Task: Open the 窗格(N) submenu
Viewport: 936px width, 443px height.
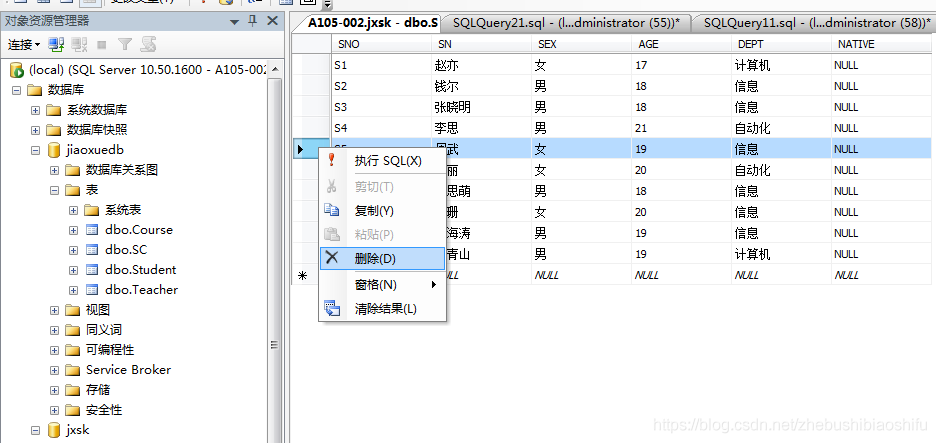Action: [x=383, y=285]
